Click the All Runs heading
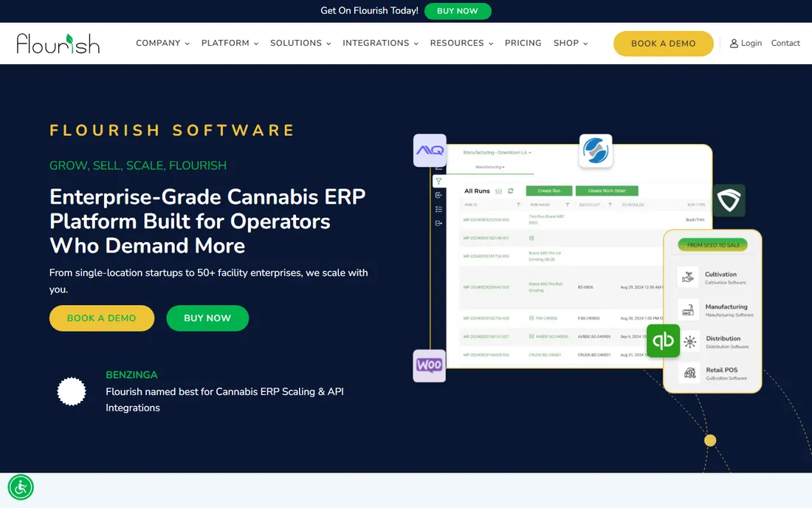The image size is (812, 508). pos(477,191)
